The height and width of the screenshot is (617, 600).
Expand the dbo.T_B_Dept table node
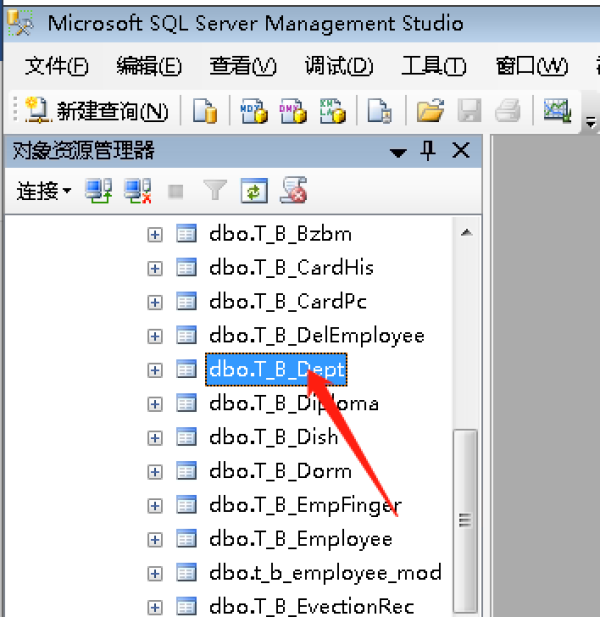155,370
